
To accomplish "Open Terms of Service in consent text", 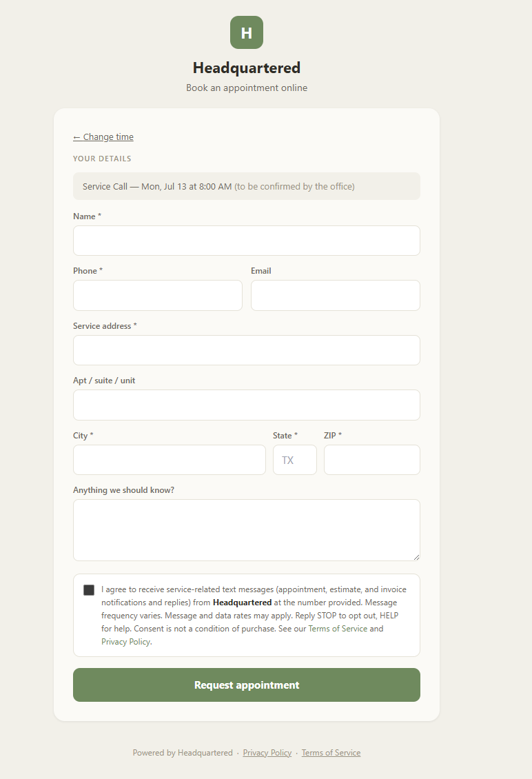I will [338, 629].
